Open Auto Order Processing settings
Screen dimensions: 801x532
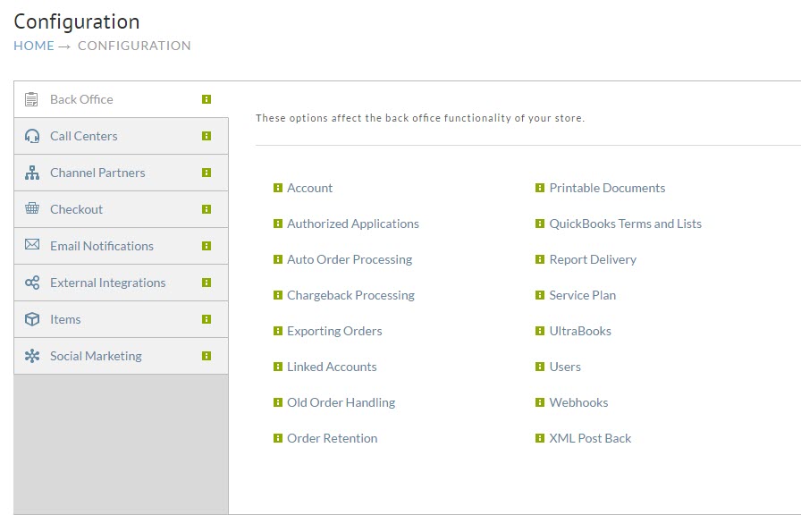[x=350, y=259]
